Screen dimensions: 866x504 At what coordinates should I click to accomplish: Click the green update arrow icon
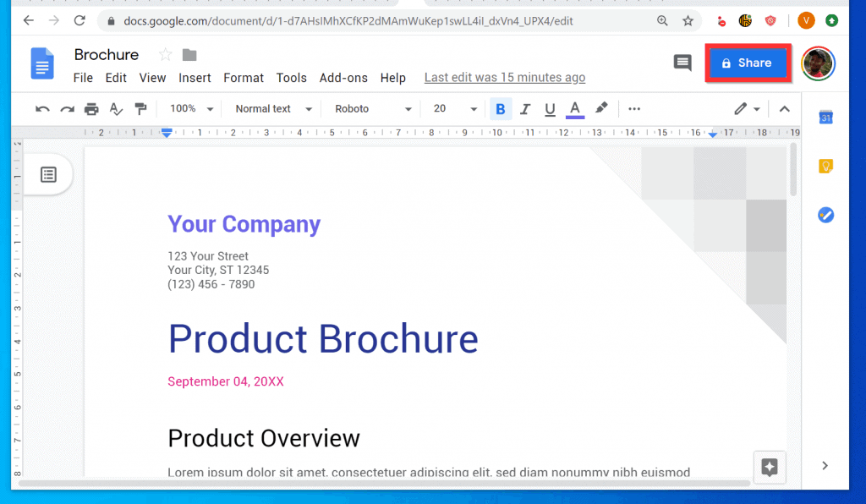(831, 21)
